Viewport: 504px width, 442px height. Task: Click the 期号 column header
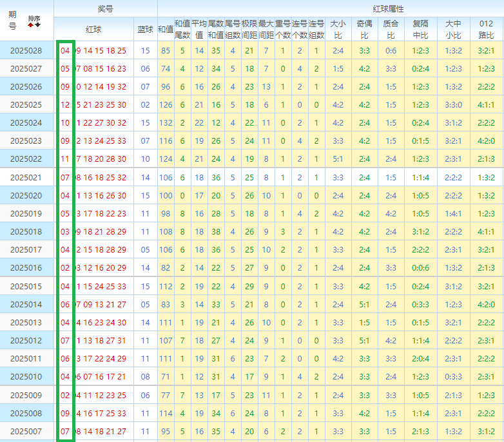point(13,21)
